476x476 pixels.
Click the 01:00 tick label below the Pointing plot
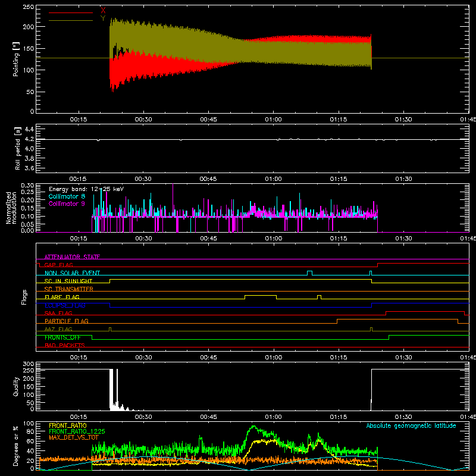273,120
